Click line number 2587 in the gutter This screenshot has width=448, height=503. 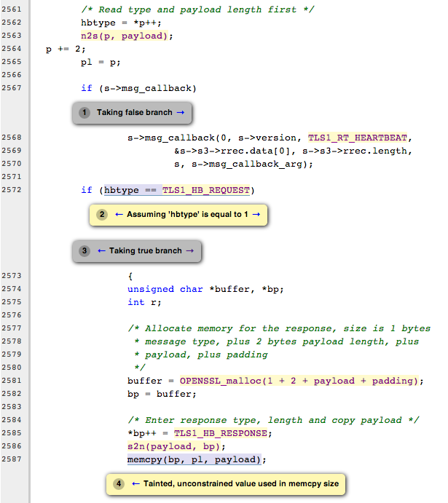pos(14,459)
